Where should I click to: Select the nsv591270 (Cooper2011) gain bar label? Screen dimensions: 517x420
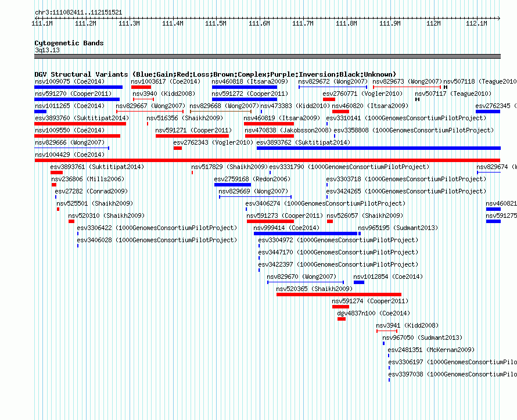pyautogui.click(x=73, y=94)
